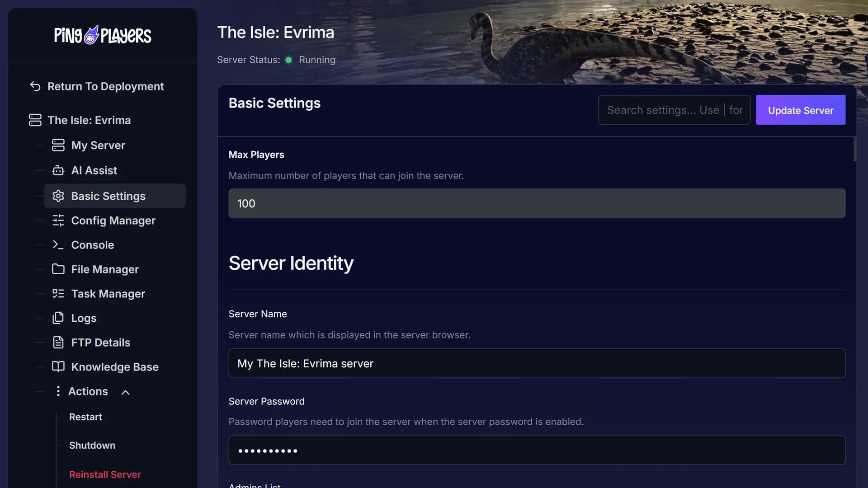868x488 pixels.
Task: Open FTP Details page
Action: (100, 343)
